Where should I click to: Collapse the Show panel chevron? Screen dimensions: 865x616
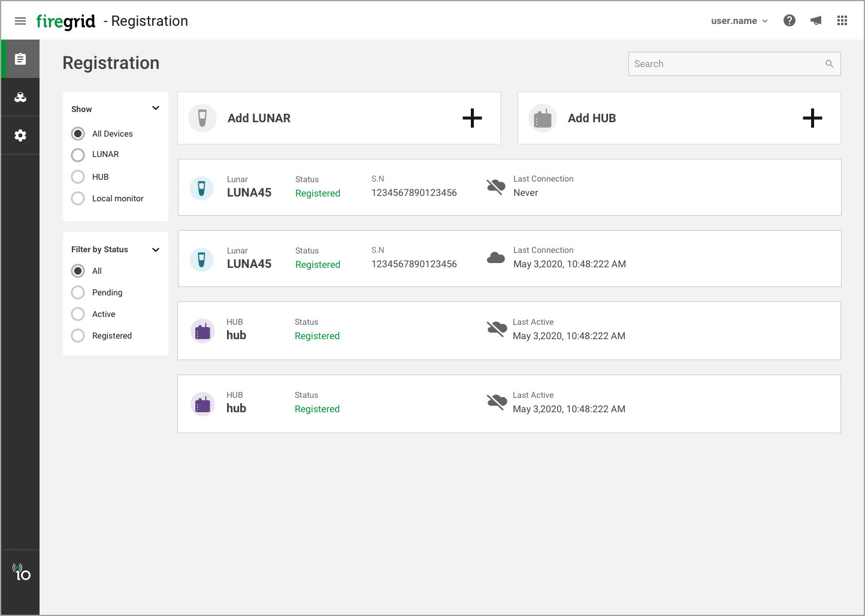click(x=156, y=108)
